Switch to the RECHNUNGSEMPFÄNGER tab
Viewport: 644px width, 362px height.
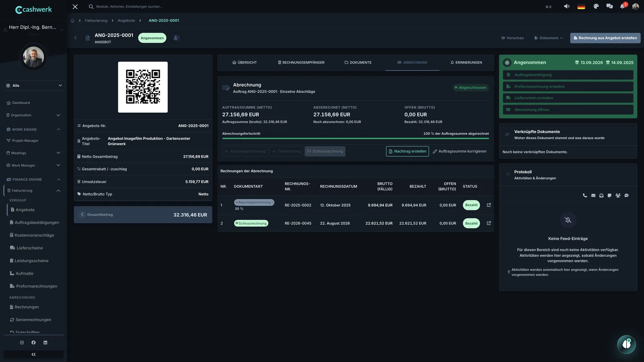[301, 63]
